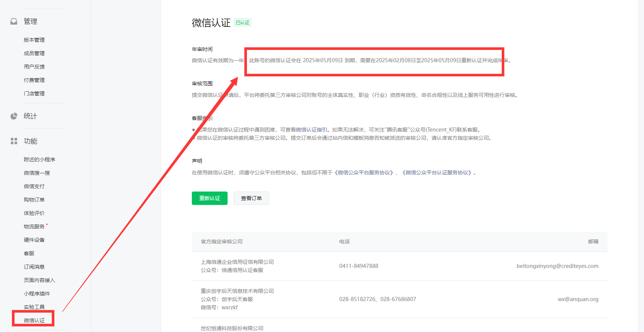The height and width of the screenshot is (332, 644).
Task: Open 门店管理 page
Action: click(34, 94)
